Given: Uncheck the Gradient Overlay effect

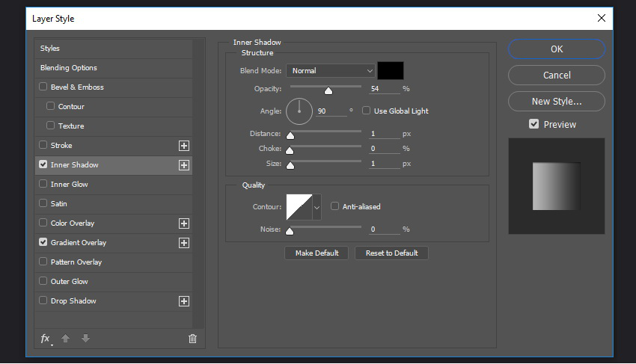Looking at the screenshot, I should 43,242.
